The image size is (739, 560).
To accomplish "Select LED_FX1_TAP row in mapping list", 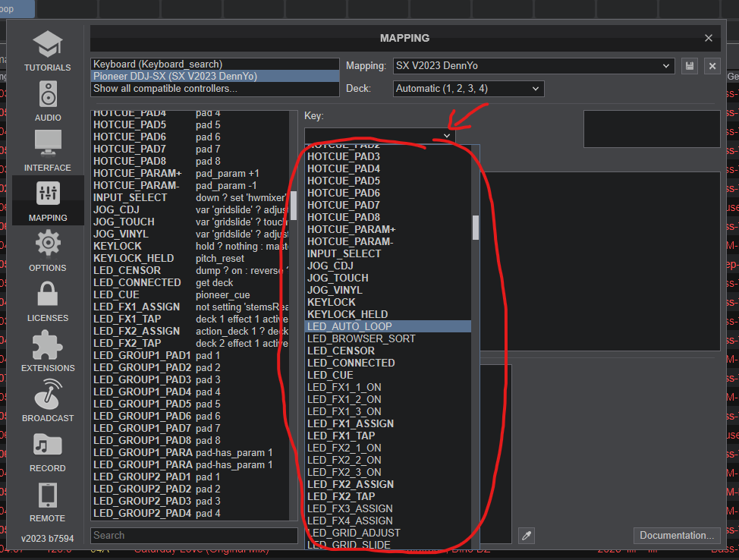I will (190, 319).
